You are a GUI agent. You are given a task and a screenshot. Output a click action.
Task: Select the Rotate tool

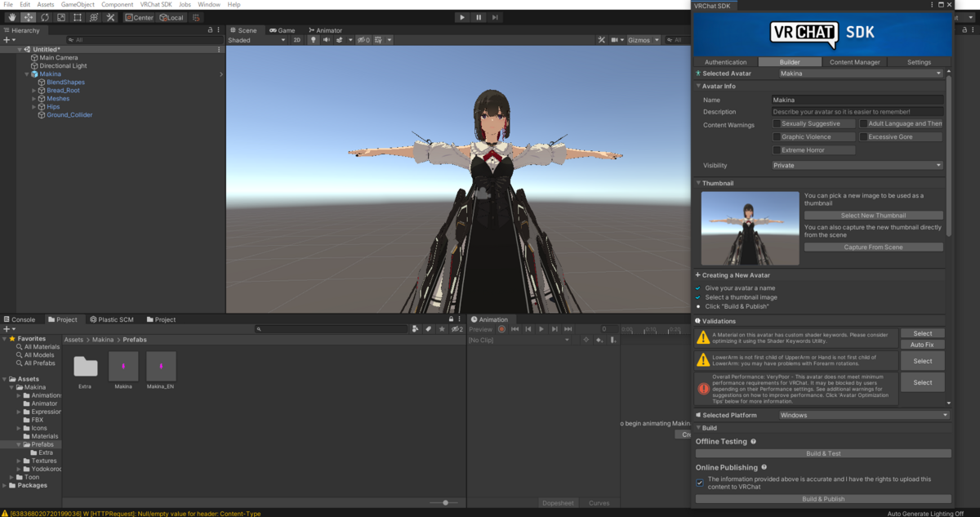point(44,17)
